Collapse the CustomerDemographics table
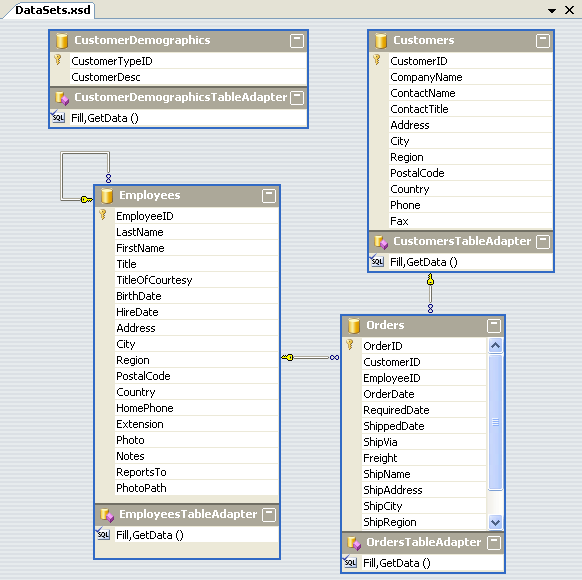The width and height of the screenshot is (582, 580). pyautogui.click(x=297, y=41)
